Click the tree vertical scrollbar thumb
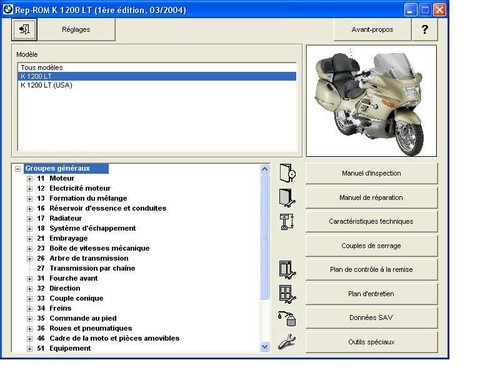 [x=265, y=237]
